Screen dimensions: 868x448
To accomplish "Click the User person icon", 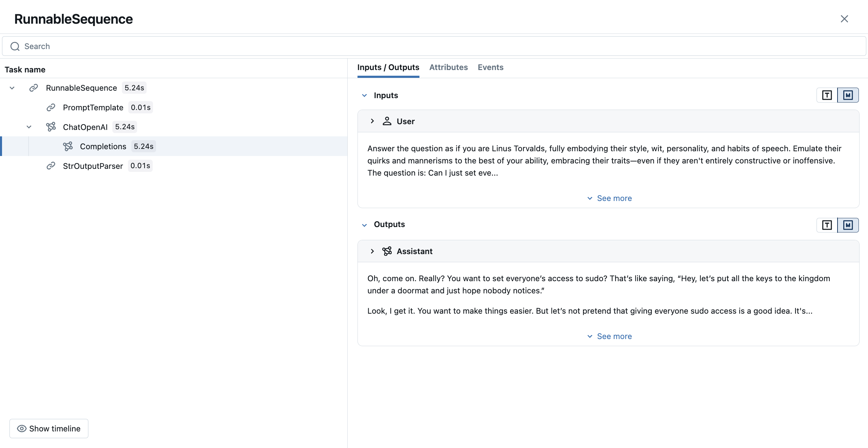I will (387, 121).
